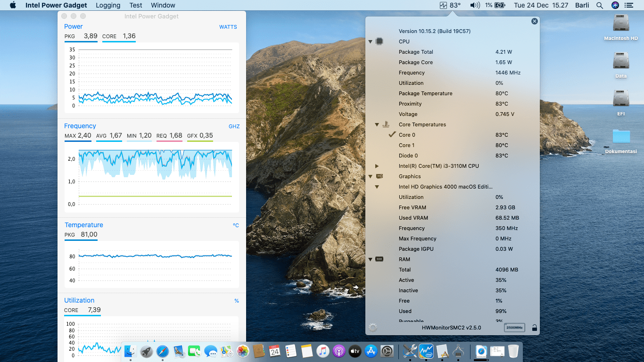This screenshot has width=644, height=362.
Task: Open System Preferences from the Dock
Action: pos(387,351)
